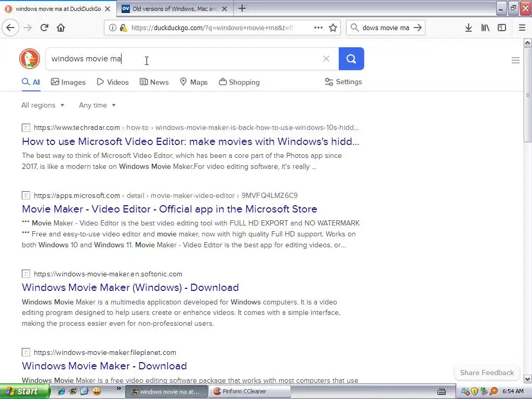Click the blue magnifier search button
Screen dimensions: 532x399
(x=351, y=59)
